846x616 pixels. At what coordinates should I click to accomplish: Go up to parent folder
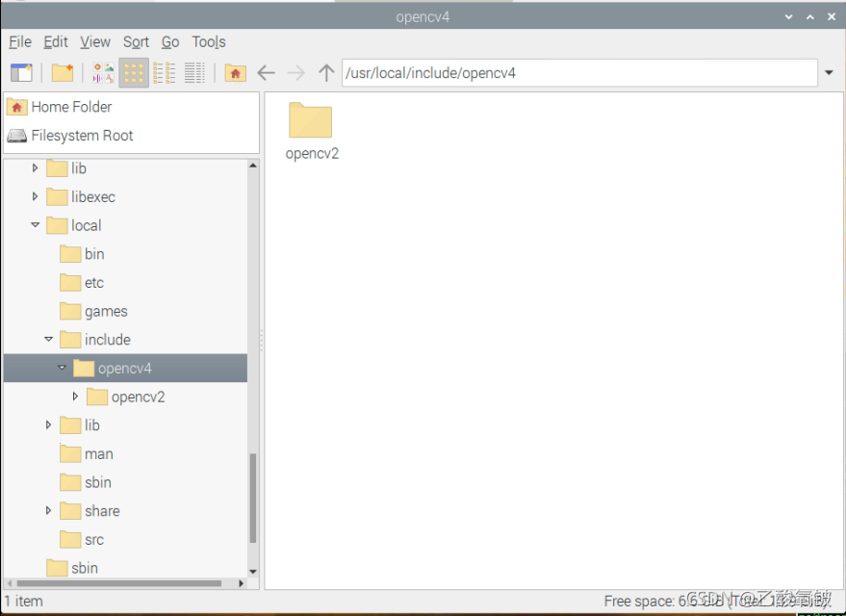click(x=326, y=73)
